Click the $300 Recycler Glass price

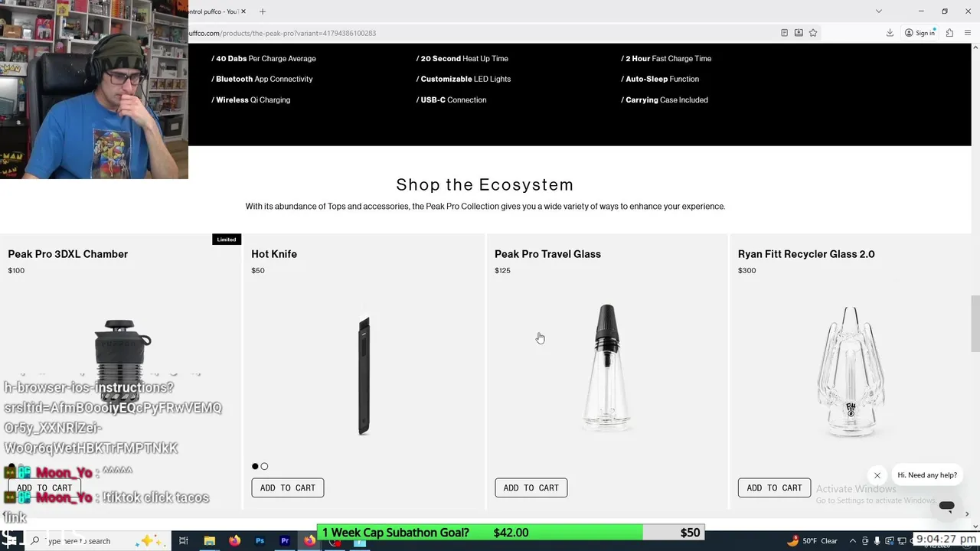746,270
